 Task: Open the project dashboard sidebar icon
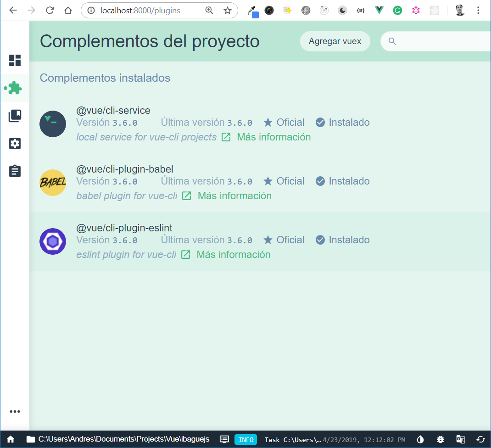click(15, 61)
